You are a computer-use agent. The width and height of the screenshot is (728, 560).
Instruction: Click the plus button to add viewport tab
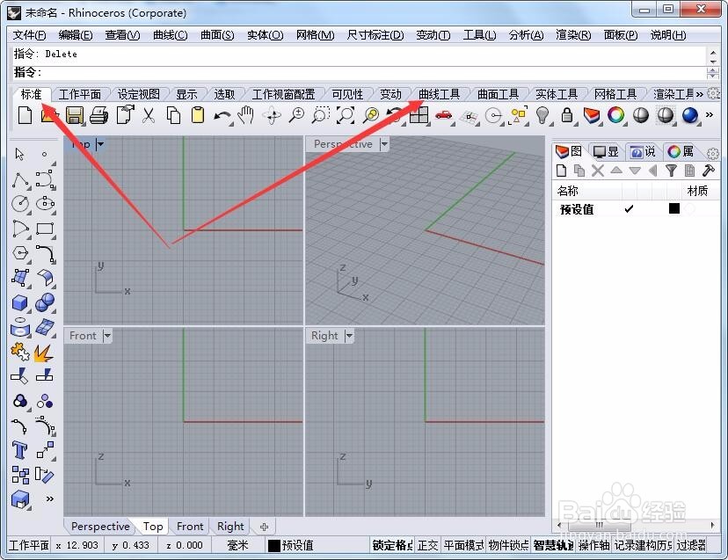pyautogui.click(x=264, y=527)
